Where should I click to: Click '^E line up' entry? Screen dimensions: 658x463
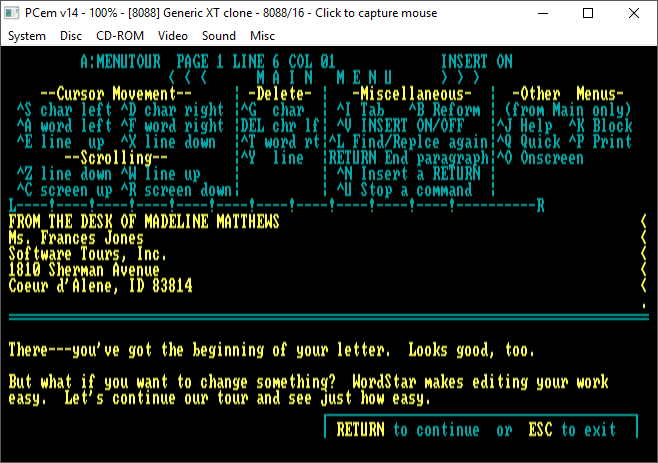click(x=60, y=142)
